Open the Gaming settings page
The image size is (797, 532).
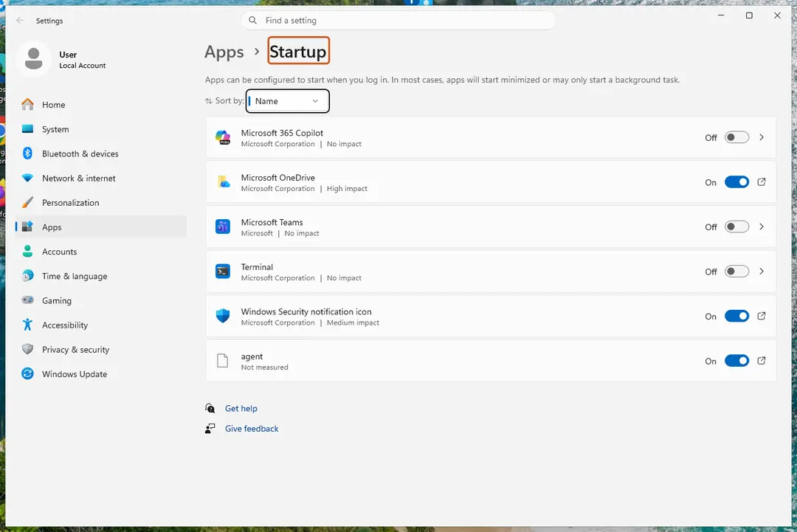point(100,300)
